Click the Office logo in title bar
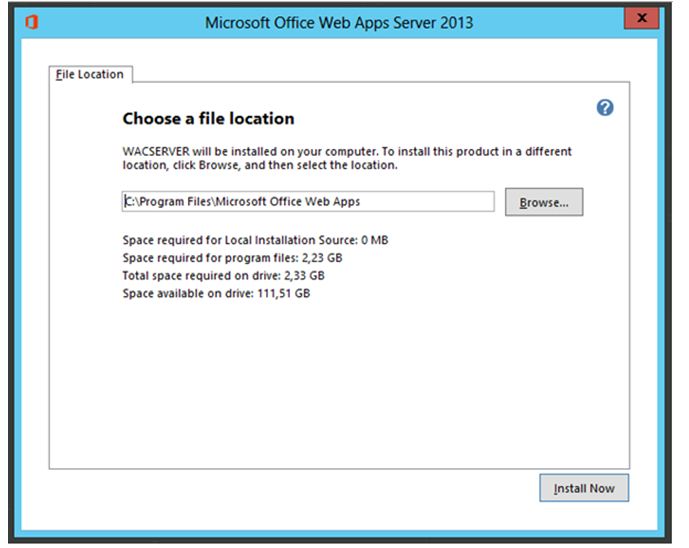 click(32, 22)
